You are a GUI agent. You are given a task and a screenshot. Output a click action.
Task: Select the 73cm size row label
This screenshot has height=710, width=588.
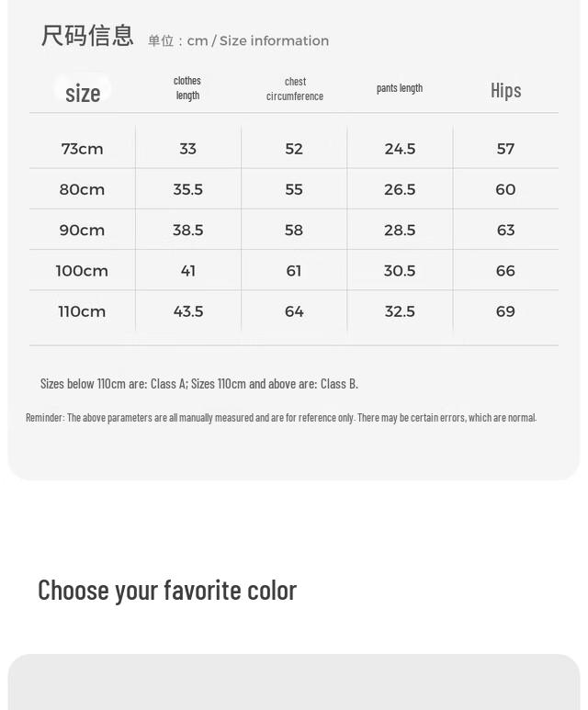(x=83, y=149)
